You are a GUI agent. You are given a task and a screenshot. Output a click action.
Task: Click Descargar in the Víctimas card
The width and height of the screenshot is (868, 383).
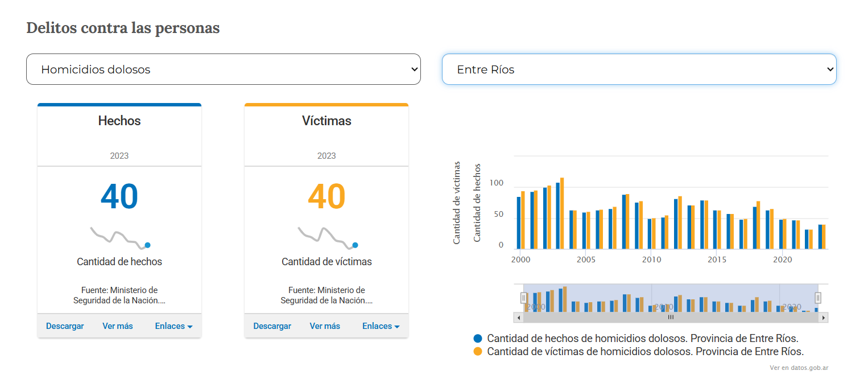pyautogui.click(x=272, y=326)
